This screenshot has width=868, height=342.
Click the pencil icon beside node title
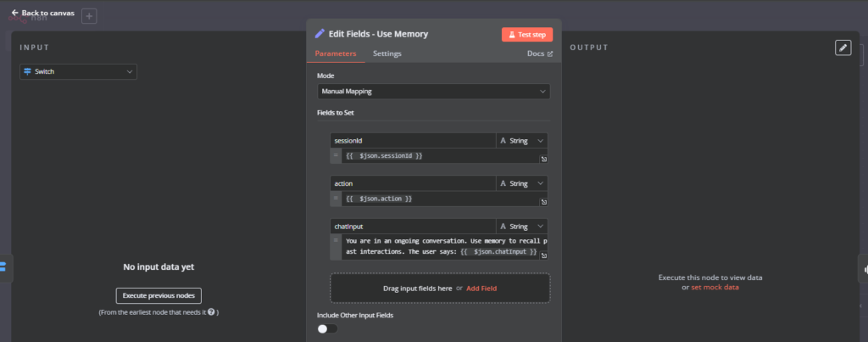click(320, 34)
